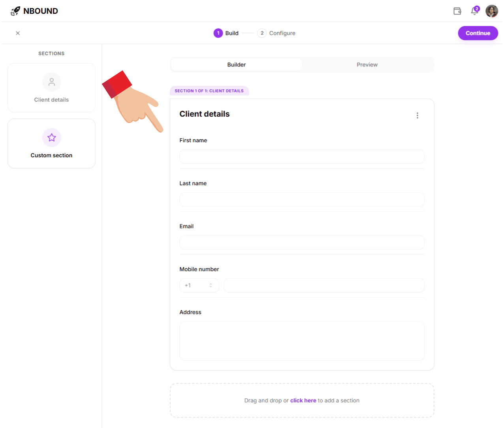504x428 pixels.
Task: Open Client details three-dot menu
Action: tap(417, 115)
